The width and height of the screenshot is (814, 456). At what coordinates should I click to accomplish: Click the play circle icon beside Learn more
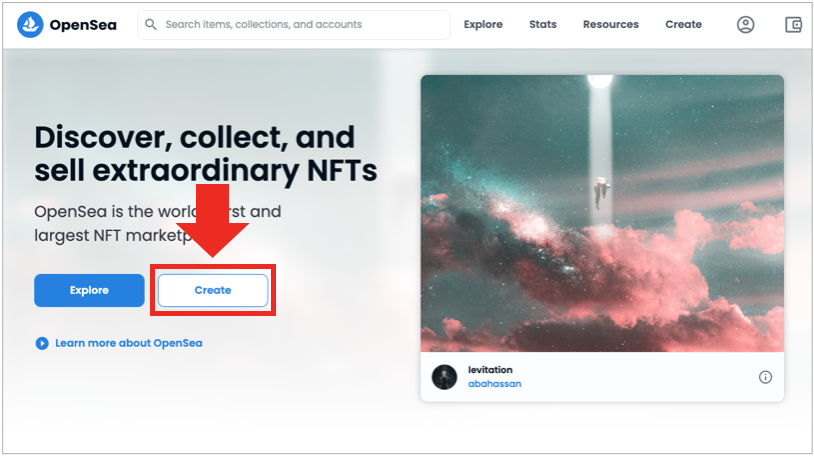point(42,343)
